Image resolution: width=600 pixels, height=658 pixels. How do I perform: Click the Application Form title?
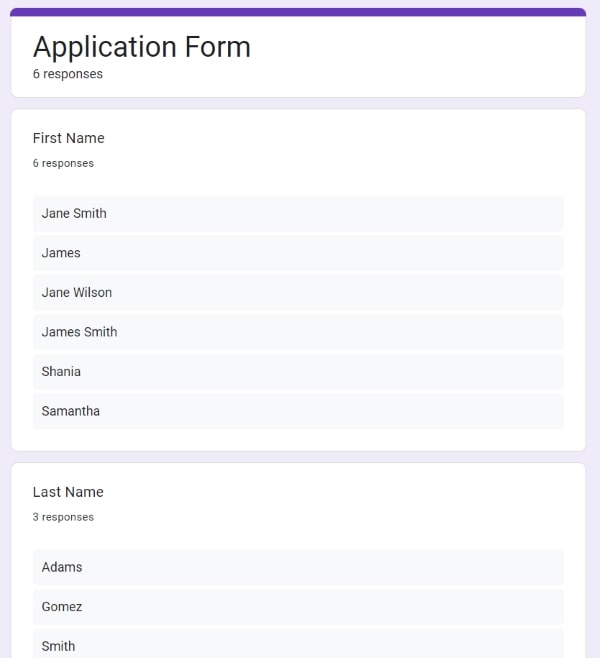(x=142, y=47)
